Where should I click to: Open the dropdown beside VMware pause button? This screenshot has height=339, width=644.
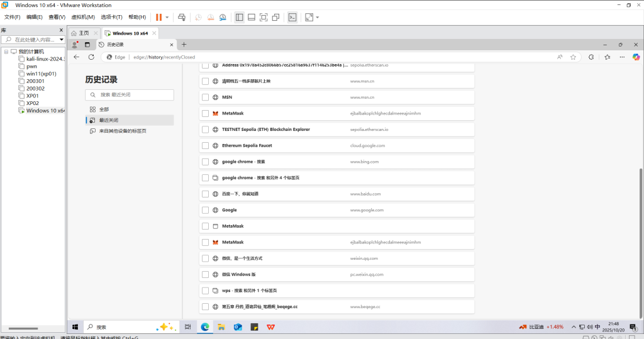pos(167,17)
